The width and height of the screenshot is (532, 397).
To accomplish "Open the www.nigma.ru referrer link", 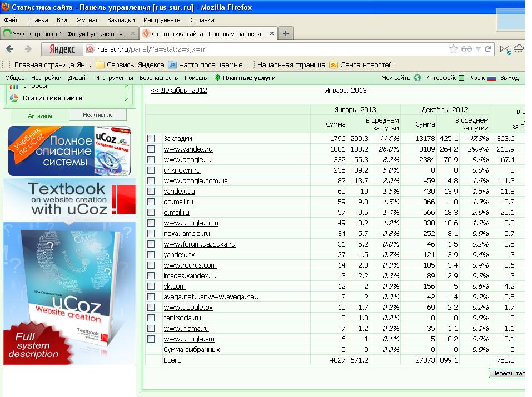I will tap(186, 329).
